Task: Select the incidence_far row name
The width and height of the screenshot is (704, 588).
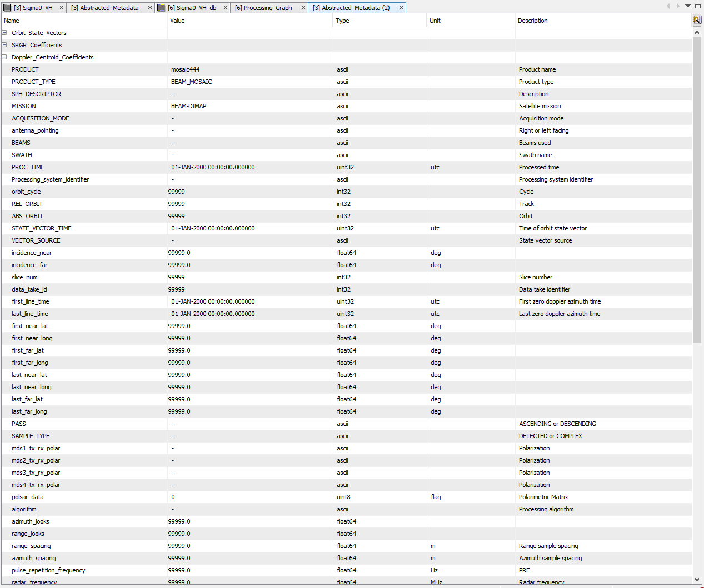Action: click(x=29, y=265)
